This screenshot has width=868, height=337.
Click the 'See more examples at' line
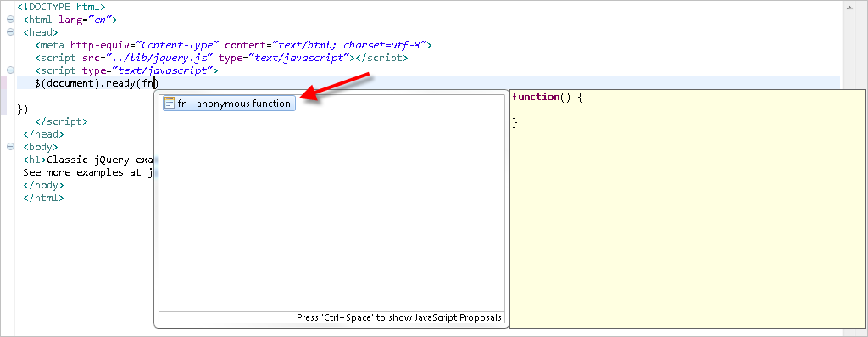[87, 172]
